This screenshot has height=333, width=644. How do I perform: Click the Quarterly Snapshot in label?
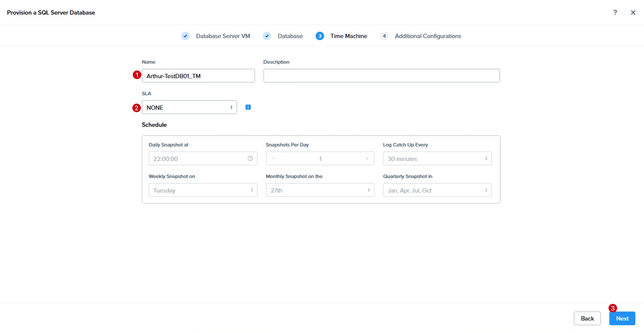[x=407, y=176]
